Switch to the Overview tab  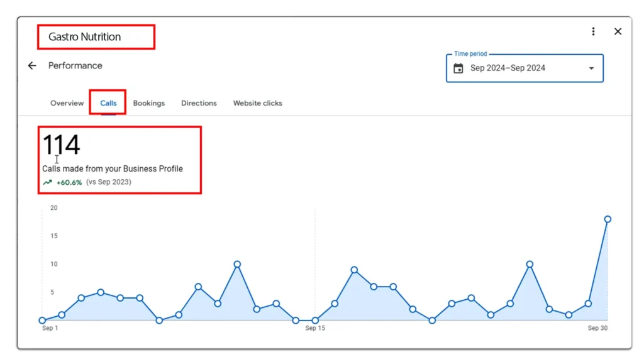[x=67, y=103]
